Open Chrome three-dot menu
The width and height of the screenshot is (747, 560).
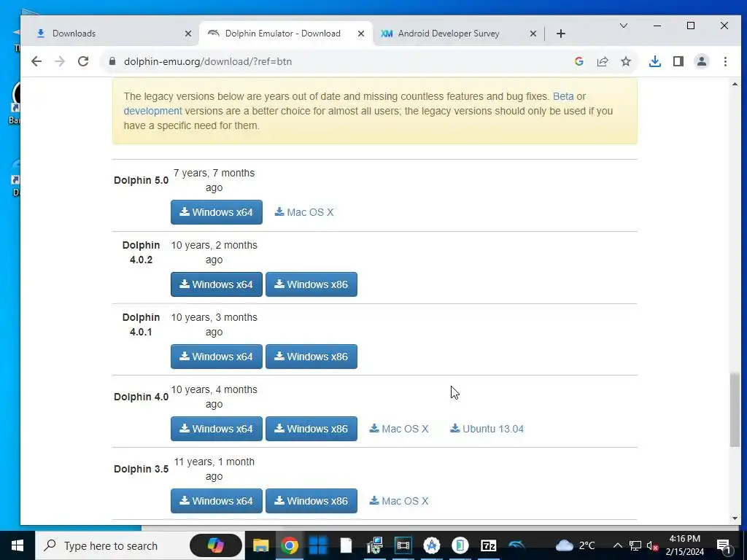point(725,61)
